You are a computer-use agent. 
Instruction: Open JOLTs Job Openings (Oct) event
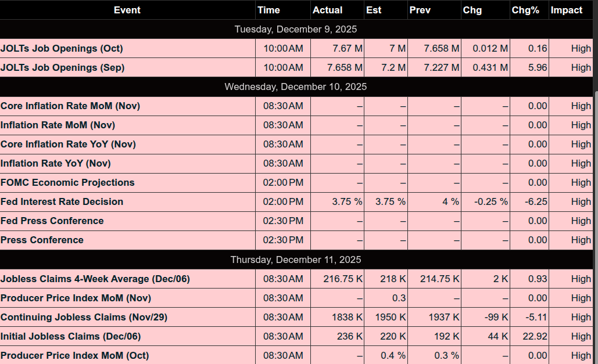(x=62, y=48)
